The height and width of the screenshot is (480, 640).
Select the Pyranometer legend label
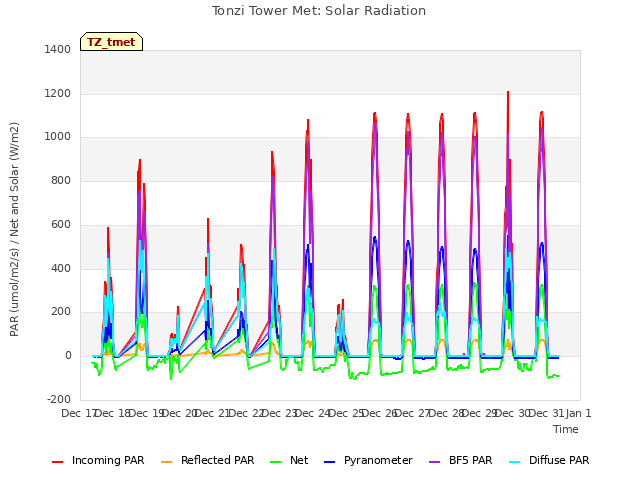[x=378, y=460]
